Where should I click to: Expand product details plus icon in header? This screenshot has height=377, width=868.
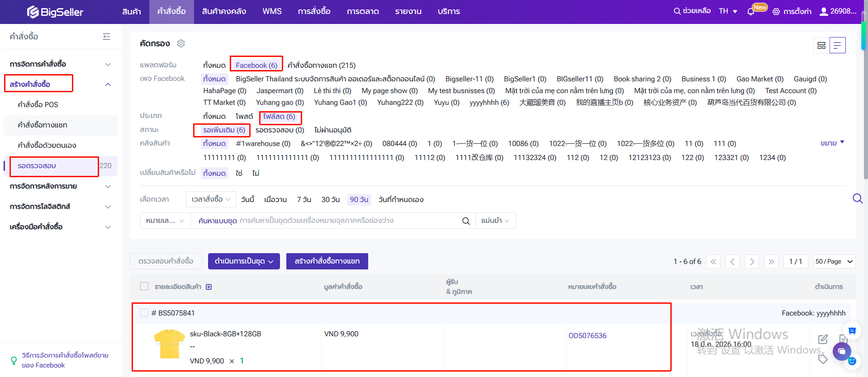[209, 287]
